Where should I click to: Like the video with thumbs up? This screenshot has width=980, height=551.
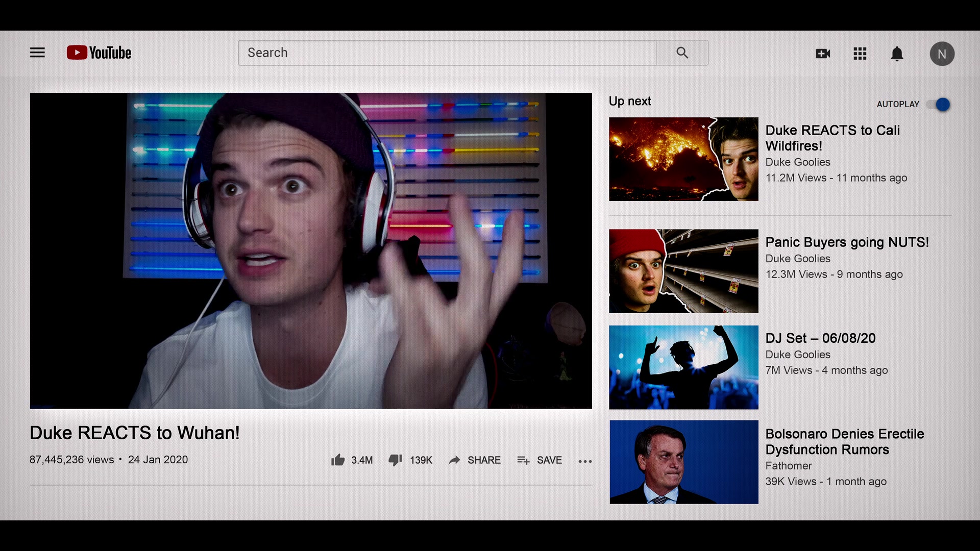click(x=338, y=460)
